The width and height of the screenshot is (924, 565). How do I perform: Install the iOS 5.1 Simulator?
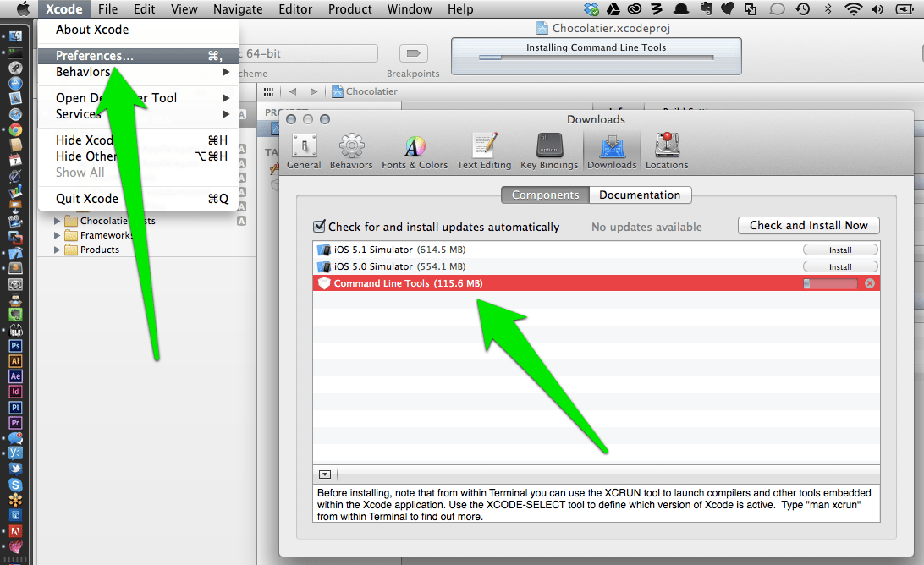tap(840, 250)
